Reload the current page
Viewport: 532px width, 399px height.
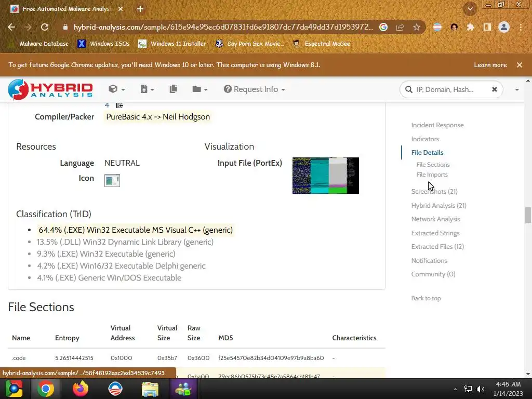click(x=45, y=27)
